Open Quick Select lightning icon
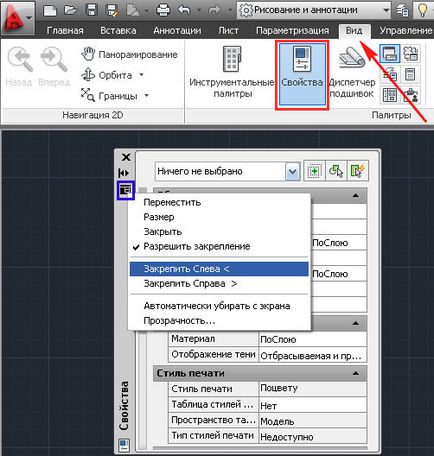The image size is (434, 456). (x=358, y=171)
